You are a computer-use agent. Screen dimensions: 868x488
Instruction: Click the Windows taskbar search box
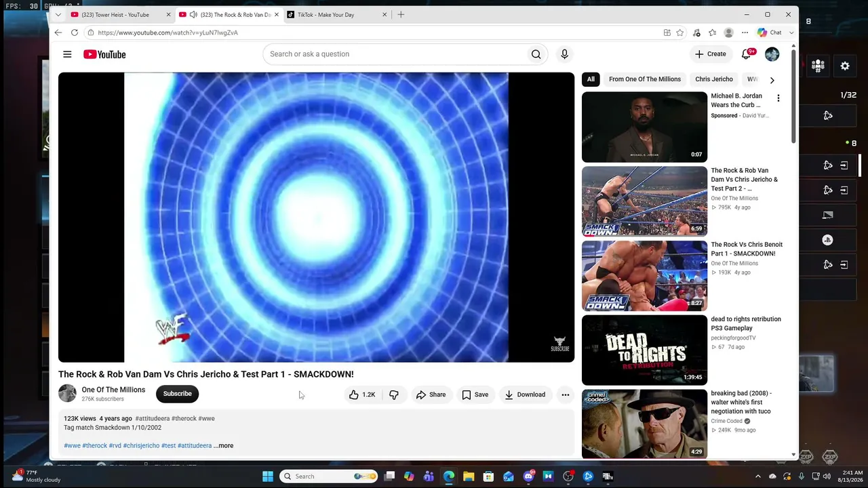329,476
